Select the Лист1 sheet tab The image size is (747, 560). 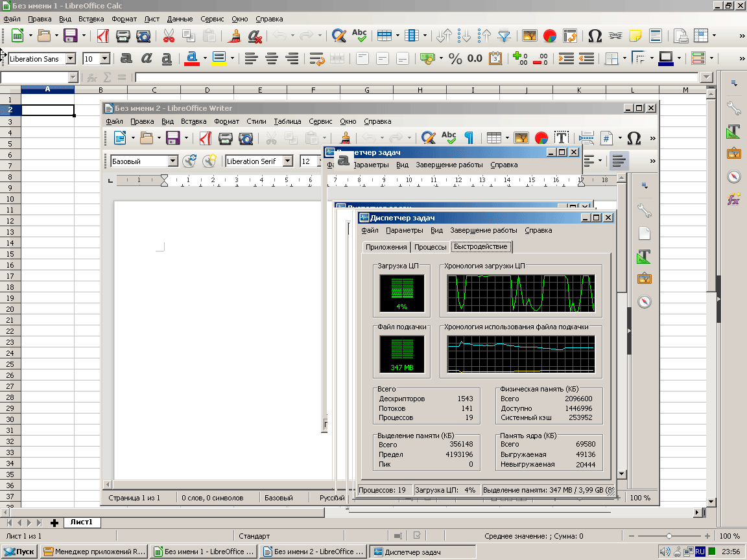click(82, 522)
